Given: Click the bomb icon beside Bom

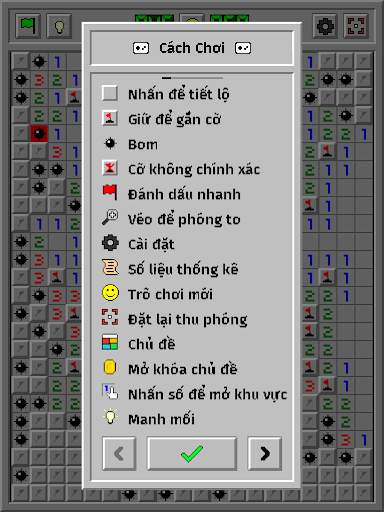Looking at the screenshot, I should pyautogui.click(x=110, y=144).
